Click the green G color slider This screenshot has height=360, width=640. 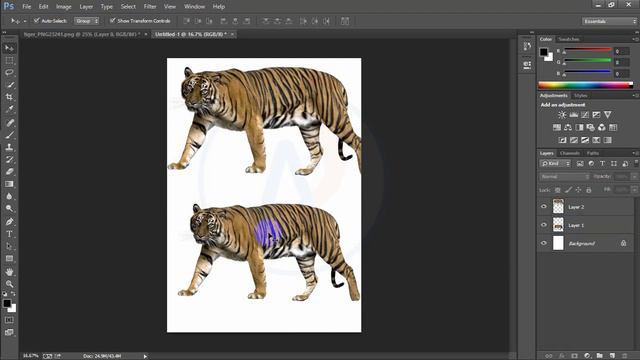point(587,61)
